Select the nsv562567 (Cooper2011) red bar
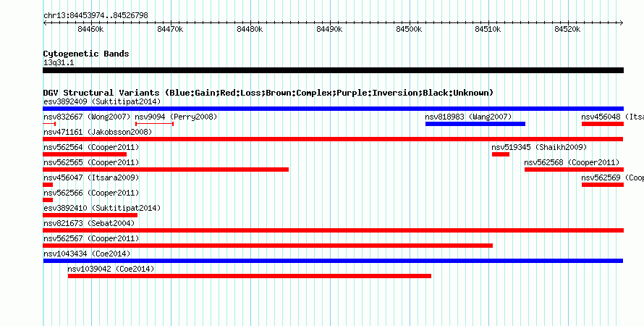This screenshot has width=644, height=326. point(268,246)
